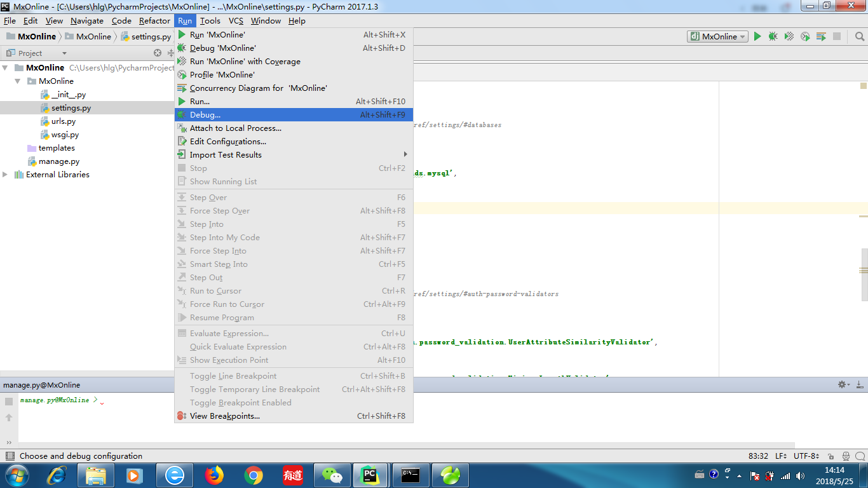Viewport: 868px width, 488px height.
Task: Open View Breakpoints... menu item
Action: (294, 416)
